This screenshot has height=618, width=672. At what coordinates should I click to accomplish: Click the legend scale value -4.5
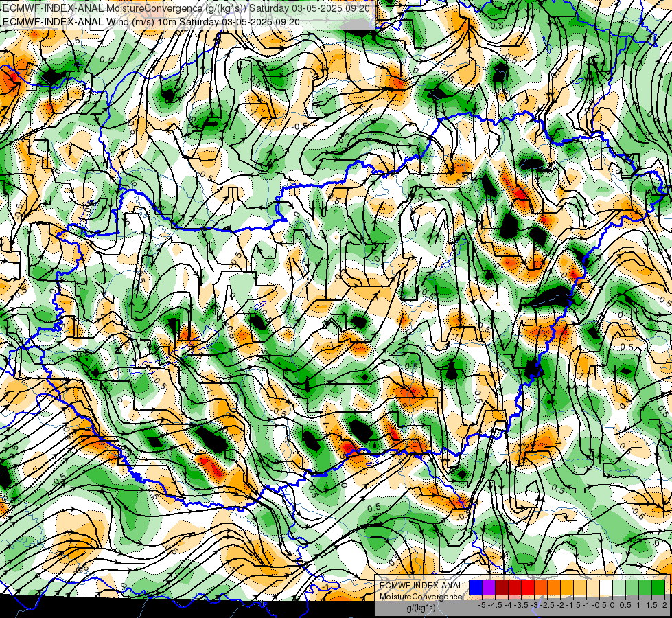pyautogui.click(x=495, y=605)
